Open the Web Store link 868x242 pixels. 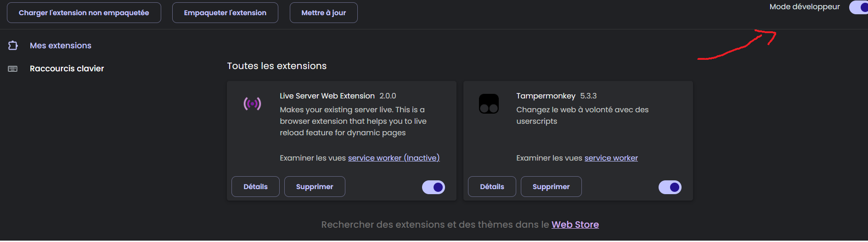tap(575, 225)
